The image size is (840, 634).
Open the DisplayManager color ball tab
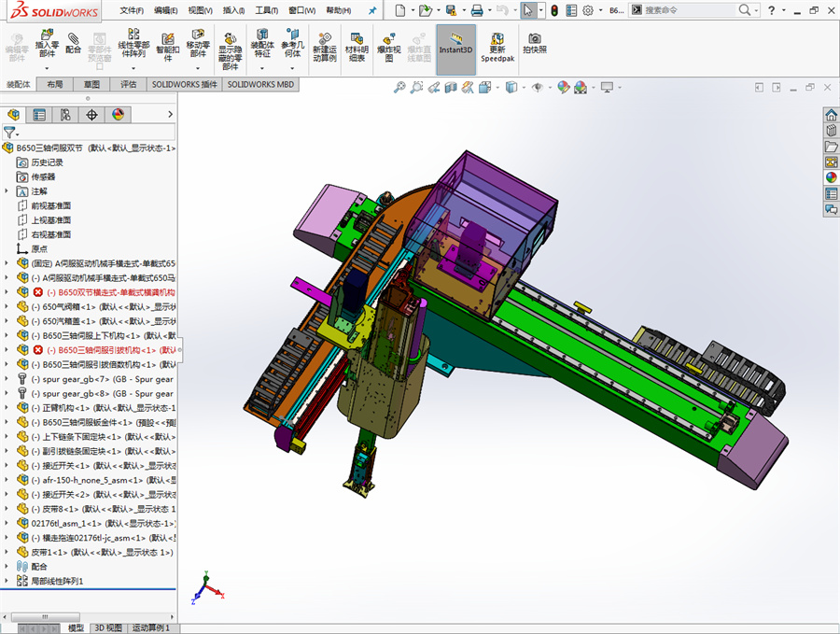click(118, 115)
